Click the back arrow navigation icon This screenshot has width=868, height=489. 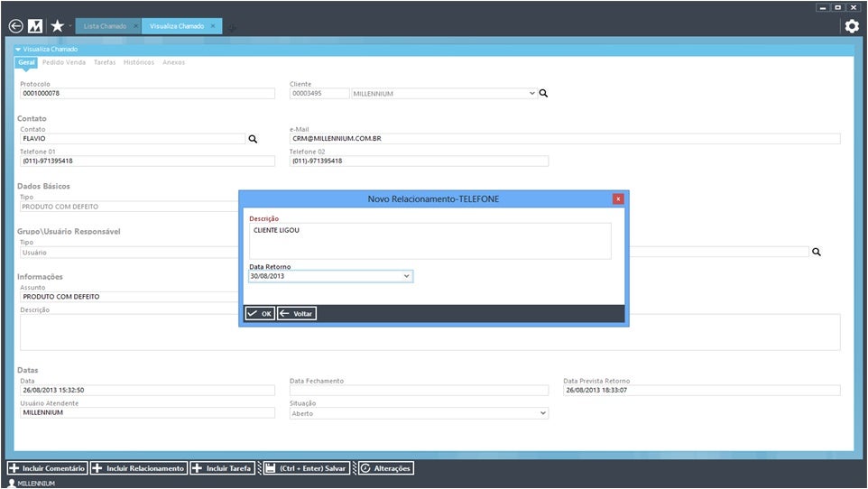coord(15,26)
